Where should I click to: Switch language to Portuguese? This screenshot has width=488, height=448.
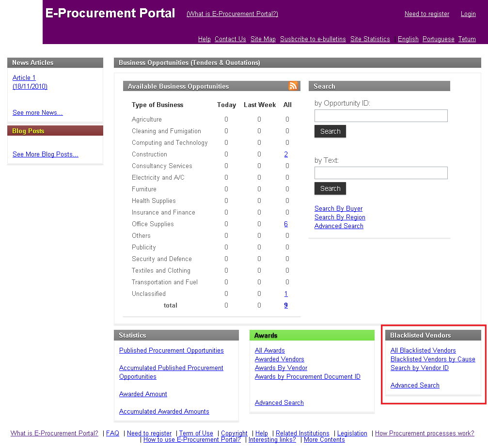coord(438,39)
